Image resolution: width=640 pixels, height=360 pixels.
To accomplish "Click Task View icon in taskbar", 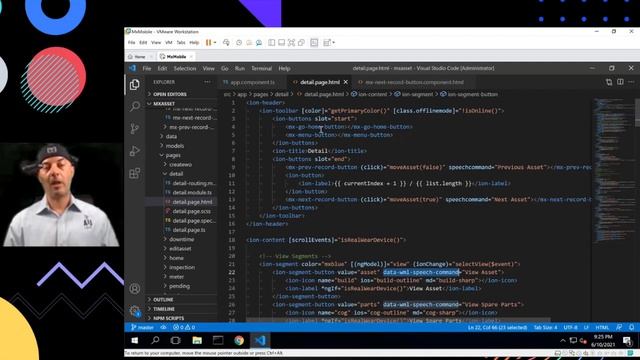I will (176, 340).
